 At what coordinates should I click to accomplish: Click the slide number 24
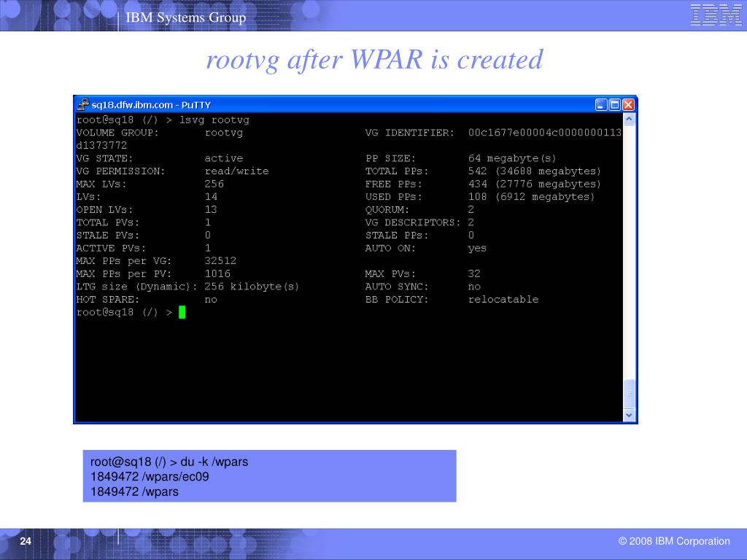(26, 541)
